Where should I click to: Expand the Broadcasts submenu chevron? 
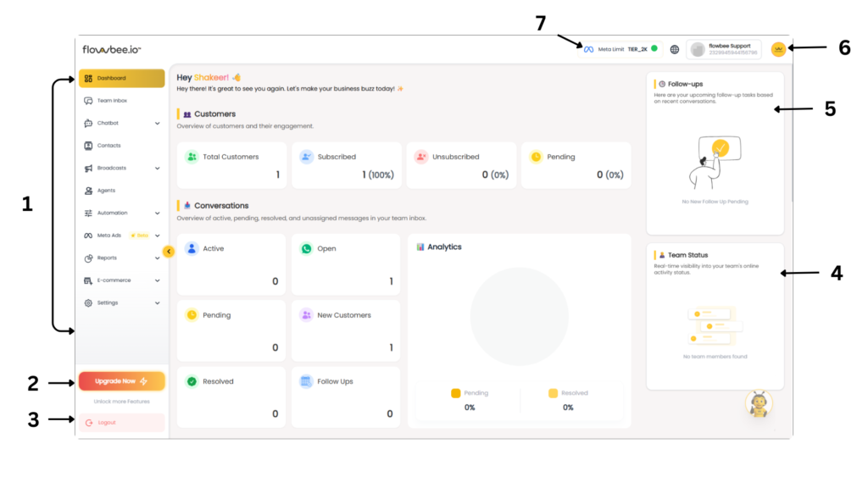(157, 168)
